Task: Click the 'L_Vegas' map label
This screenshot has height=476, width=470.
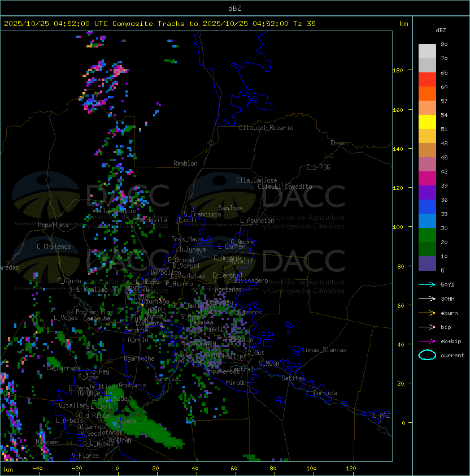Action: (x=66, y=318)
